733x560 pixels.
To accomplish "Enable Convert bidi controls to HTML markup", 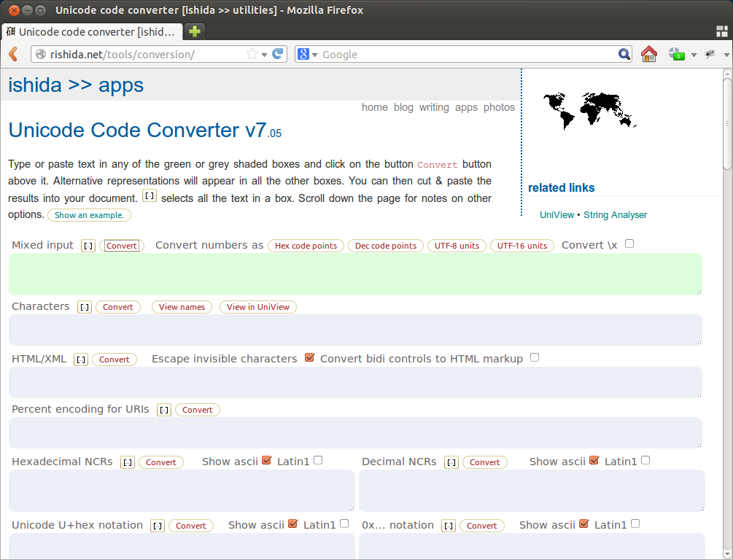I will pos(535,357).
